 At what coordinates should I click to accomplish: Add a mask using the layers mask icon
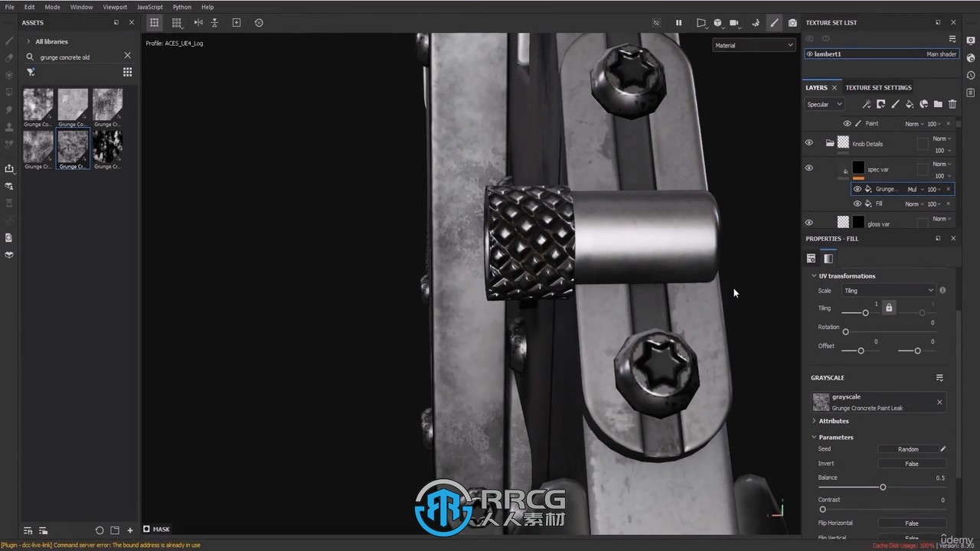[880, 104]
